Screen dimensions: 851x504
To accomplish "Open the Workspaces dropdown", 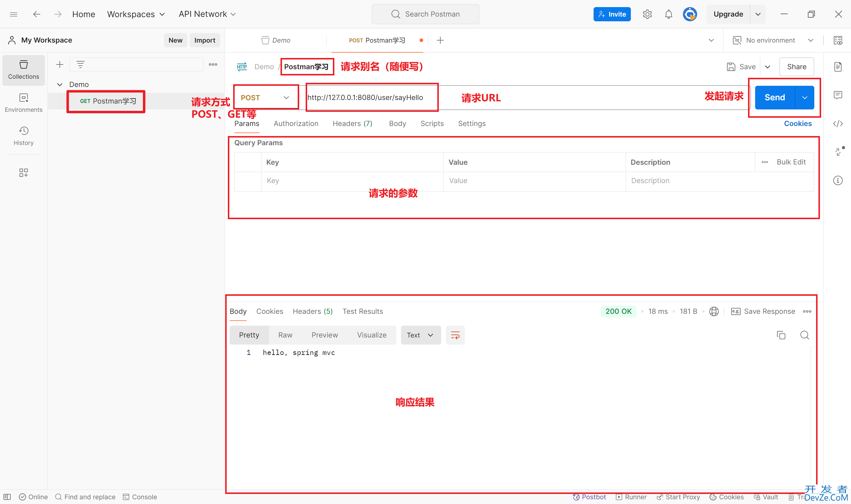I will [x=136, y=14].
